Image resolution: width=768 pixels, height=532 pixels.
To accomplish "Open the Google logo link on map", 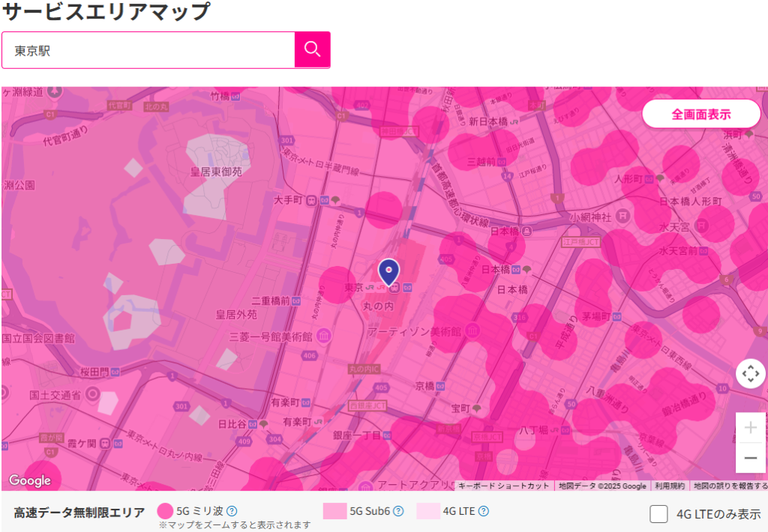I will [30, 480].
